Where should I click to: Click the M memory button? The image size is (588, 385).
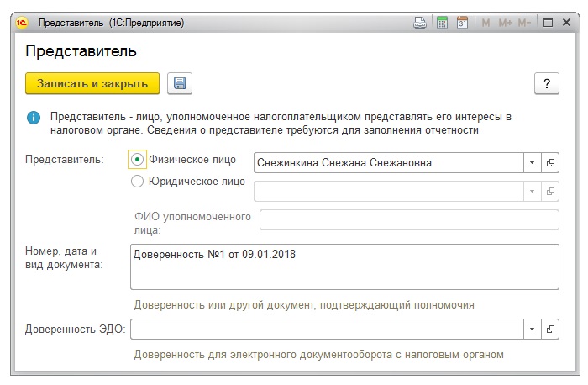485,23
